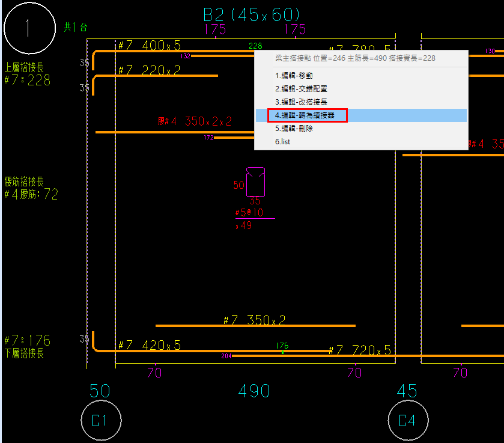Select the #7 220x2 rebar label

pos(149,70)
